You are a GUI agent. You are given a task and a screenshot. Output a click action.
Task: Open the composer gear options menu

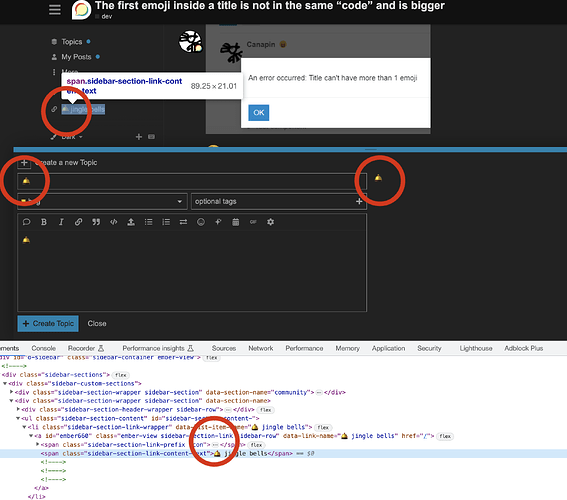pos(270,222)
